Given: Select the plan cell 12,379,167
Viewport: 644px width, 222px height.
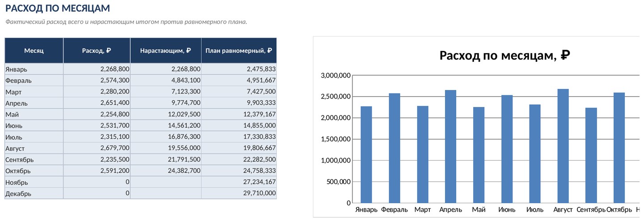Looking at the screenshot, I should pyautogui.click(x=239, y=115).
